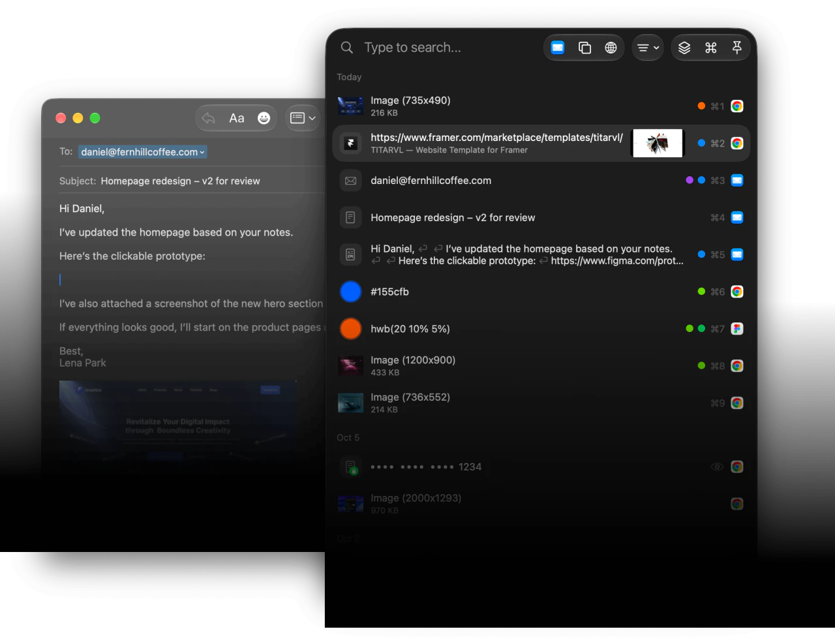Click Chrome icon on #155cfb row

point(737,292)
